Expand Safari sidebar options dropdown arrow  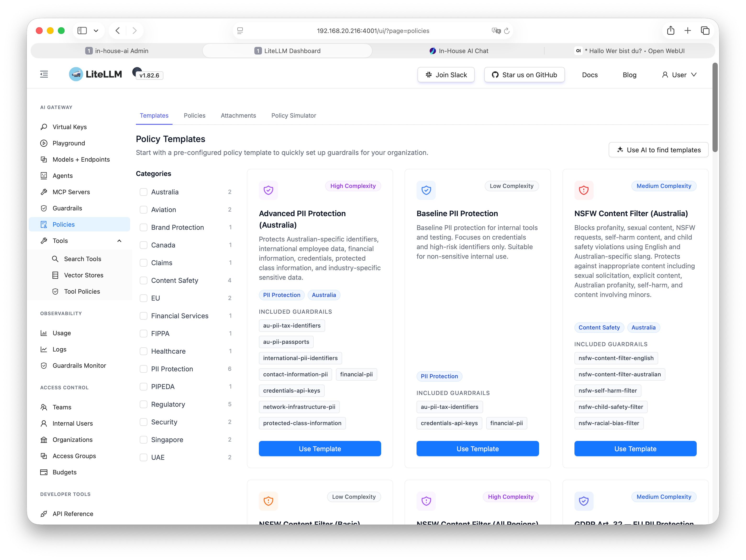96,31
